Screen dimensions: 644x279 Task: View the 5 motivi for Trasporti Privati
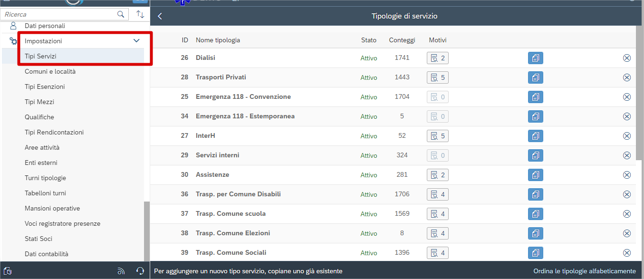(x=437, y=77)
